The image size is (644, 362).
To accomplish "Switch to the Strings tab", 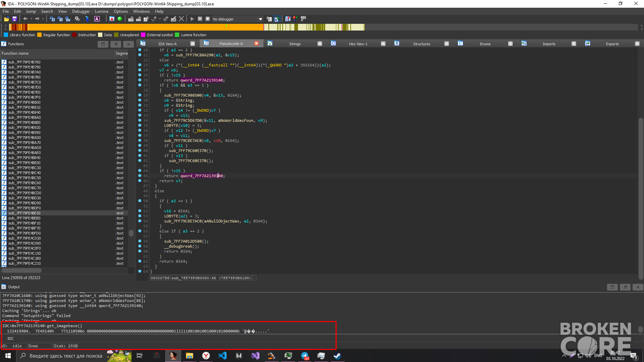I will 295,44.
